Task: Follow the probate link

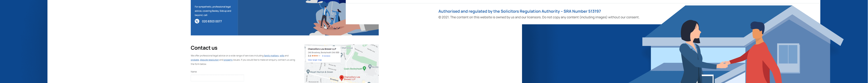Action: pos(195,60)
